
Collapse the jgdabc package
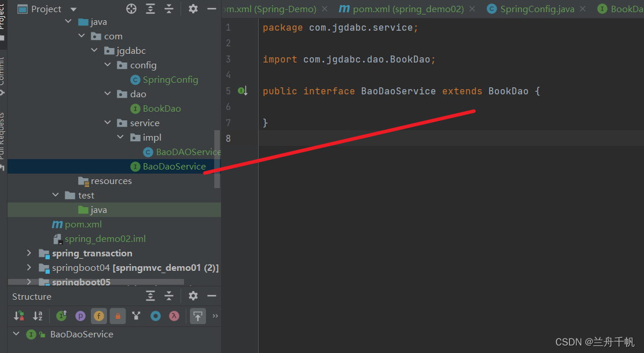click(94, 50)
